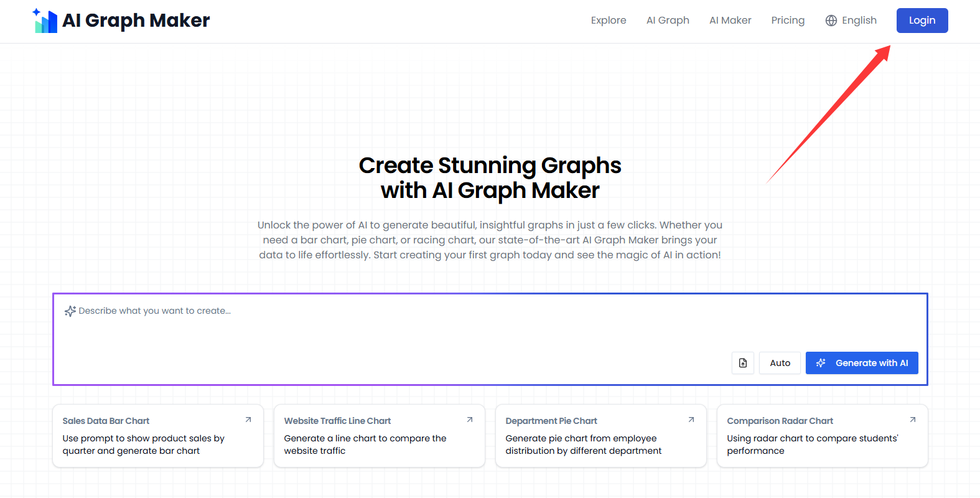Click the sparkle icon on Generate button
Viewport: 980px width, 498px height.
(821, 363)
